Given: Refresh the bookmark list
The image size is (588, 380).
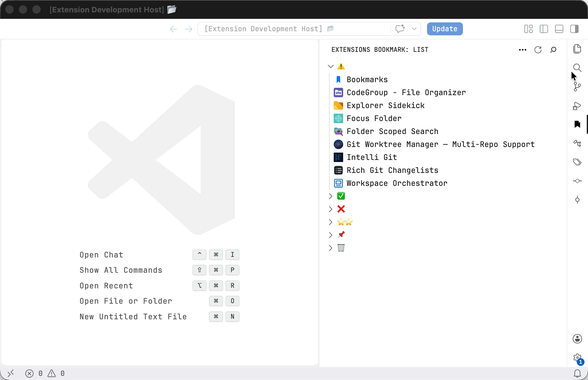Looking at the screenshot, I should [x=538, y=50].
